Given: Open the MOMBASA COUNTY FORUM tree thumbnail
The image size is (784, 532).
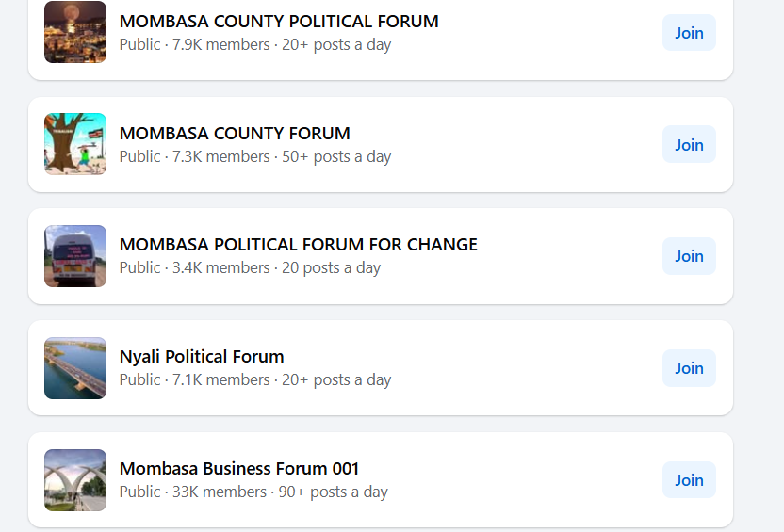Looking at the screenshot, I should 75,144.
